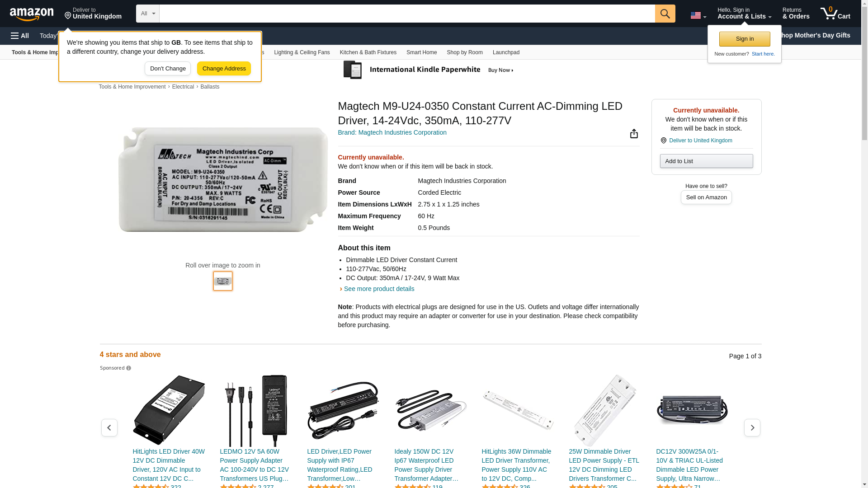Go to next carousel page arrow
The image size is (868, 488).
click(752, 427)
